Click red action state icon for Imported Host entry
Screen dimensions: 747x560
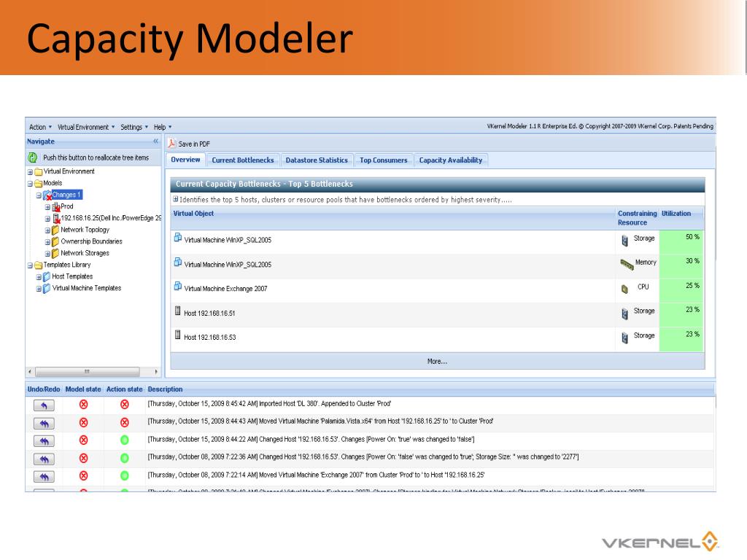pos(124,404)
